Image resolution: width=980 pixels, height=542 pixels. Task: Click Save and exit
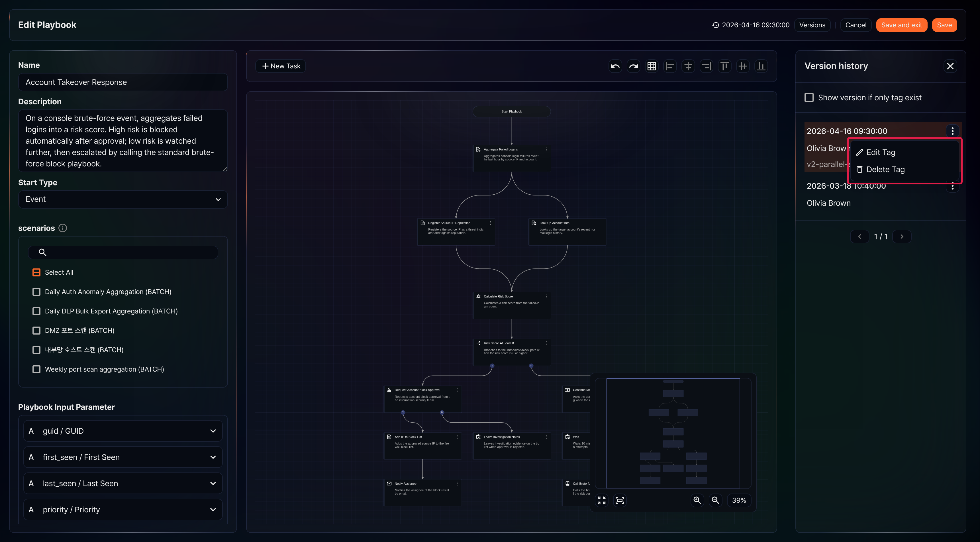tap(901, 25)
